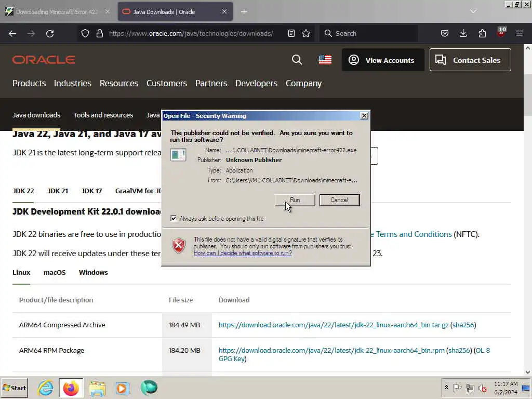Click Run in the Security Warning dialog
532x399 pixels.
[295, 200]
